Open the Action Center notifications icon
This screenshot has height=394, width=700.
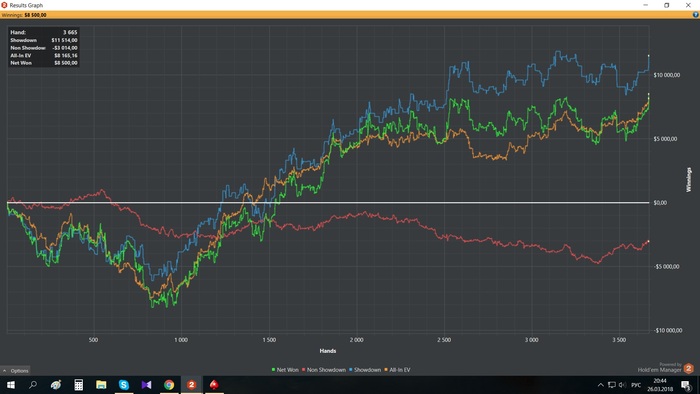pos(686,385)
